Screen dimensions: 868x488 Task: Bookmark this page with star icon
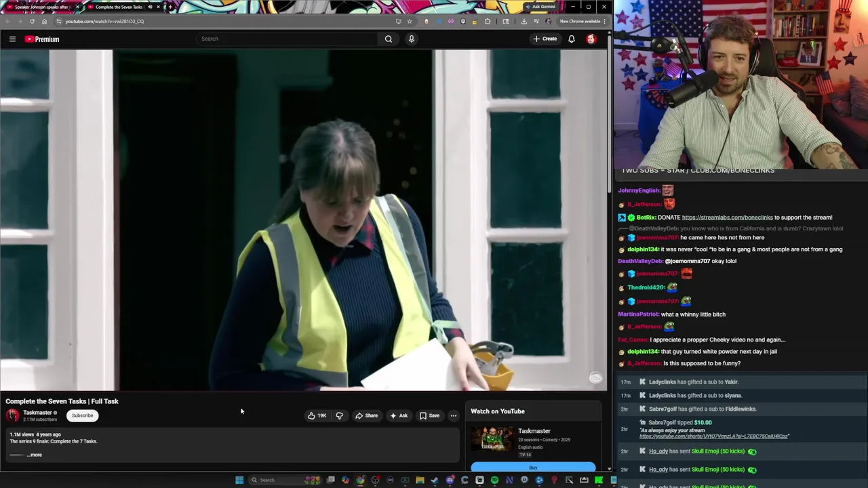409,21
